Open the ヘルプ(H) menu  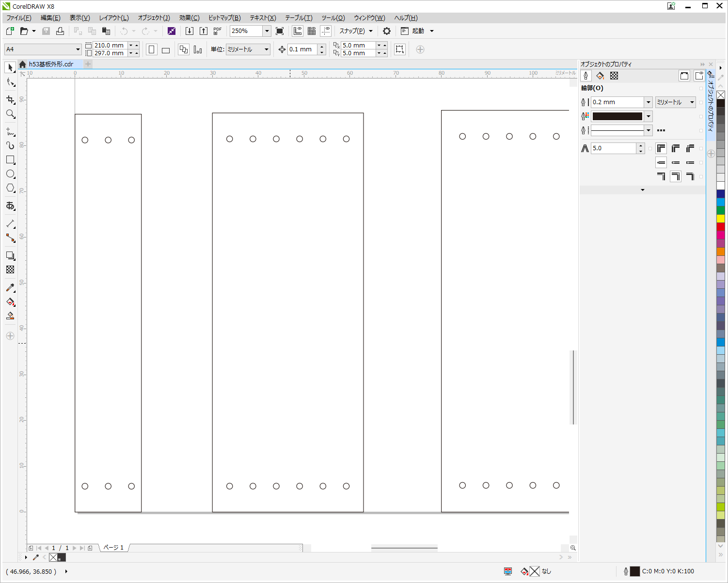(406, 18)
